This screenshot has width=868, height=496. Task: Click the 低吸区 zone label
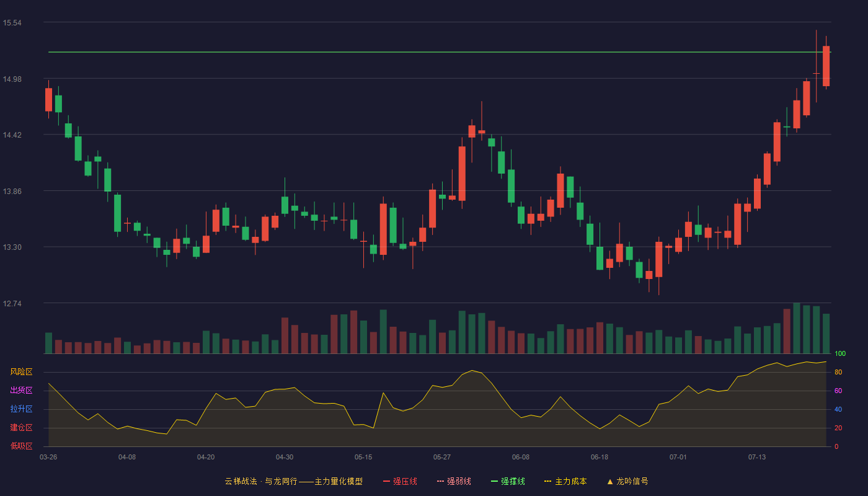click(x=21, y=446)
